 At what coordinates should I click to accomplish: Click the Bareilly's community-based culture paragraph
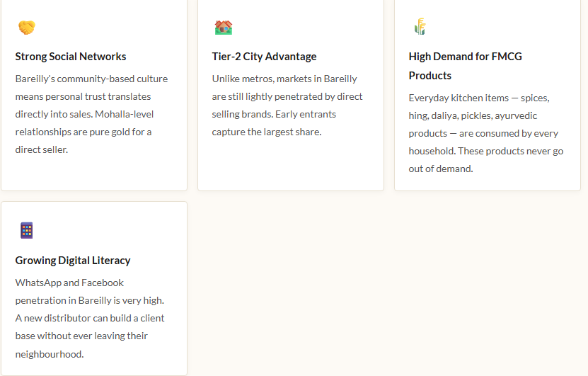pos(92,114)
